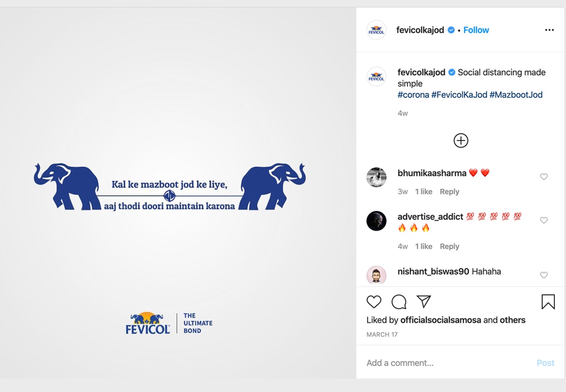Open the advertise_addict username link
The width and height of the screenshot is (566, 392).
click(x=430, y=216)
